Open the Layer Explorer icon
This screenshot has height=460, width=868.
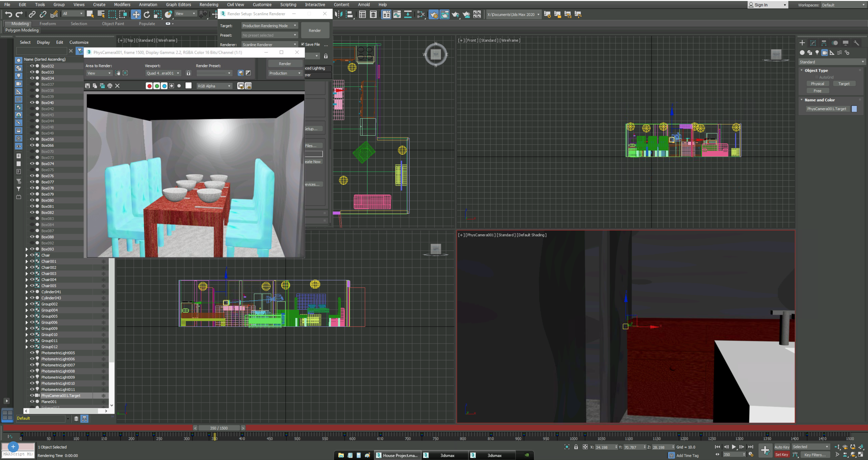coord(373,14)
